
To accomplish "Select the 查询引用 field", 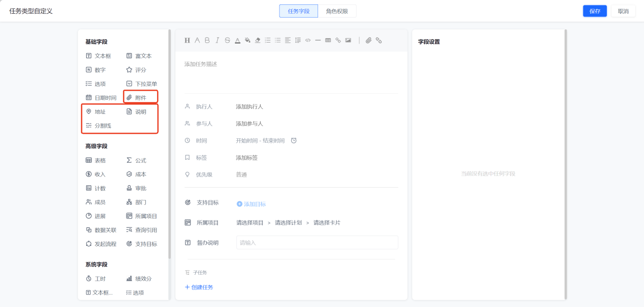I will 142,230.
